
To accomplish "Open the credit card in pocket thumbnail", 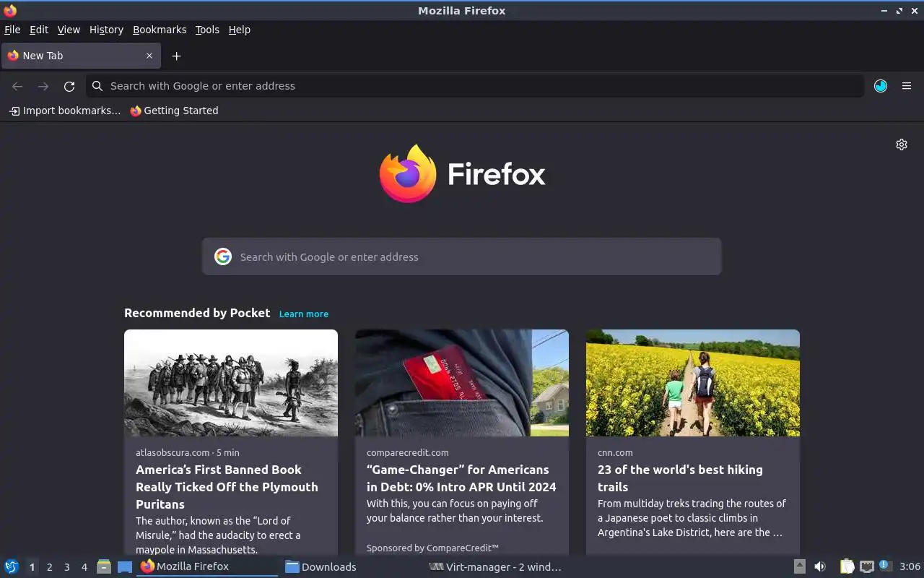I will 462,383.
